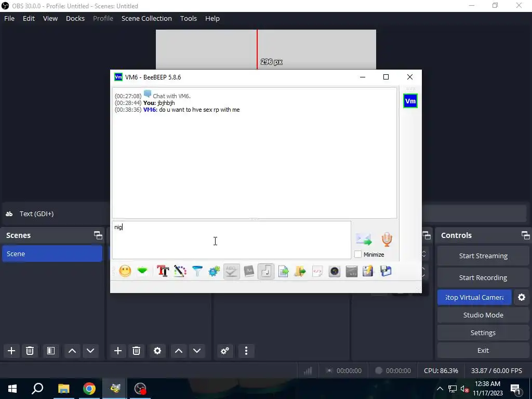
Task: Open audio mixer advanced properties gears
Action: 225,351
